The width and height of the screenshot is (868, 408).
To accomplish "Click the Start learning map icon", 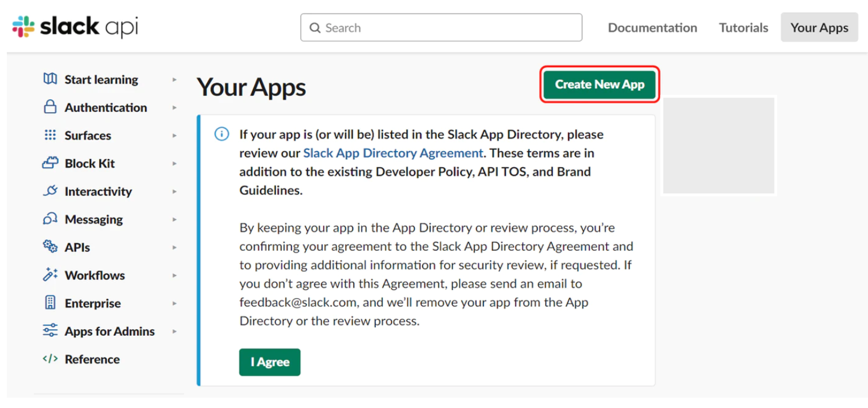I will (x=50, y=79).
